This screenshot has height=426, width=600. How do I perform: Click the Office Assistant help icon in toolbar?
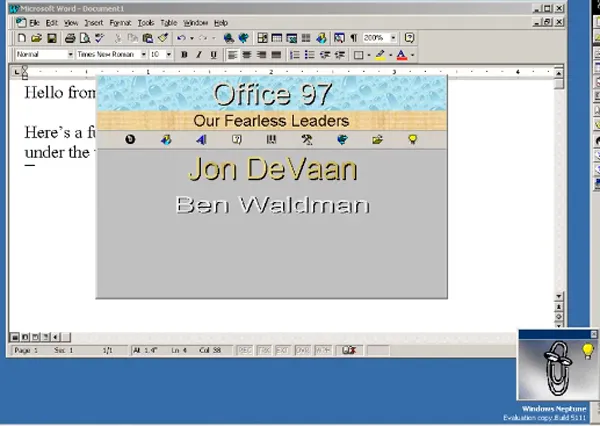click(x=409, y=38)
